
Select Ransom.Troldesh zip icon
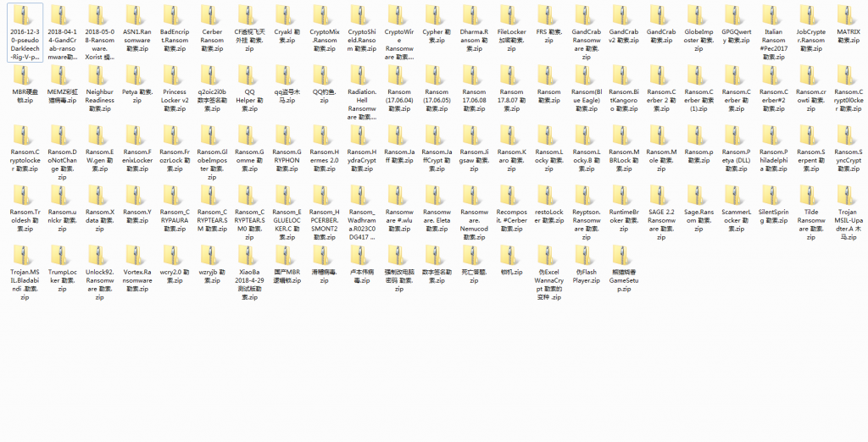(x=25, y=196)
